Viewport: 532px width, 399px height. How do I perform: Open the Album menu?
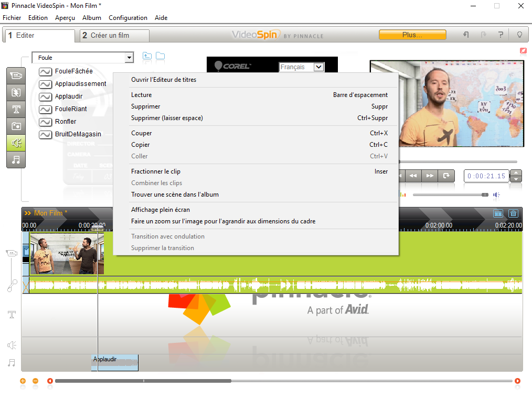[x=92, y=18]
